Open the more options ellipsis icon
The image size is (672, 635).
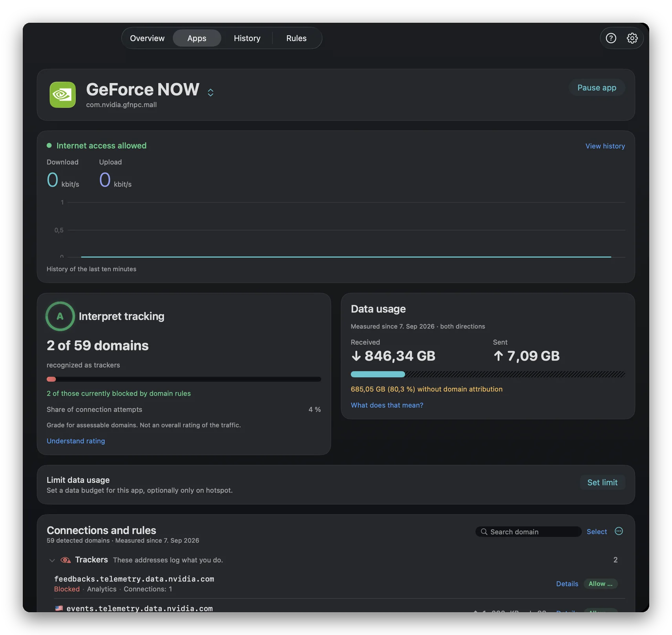619,531
